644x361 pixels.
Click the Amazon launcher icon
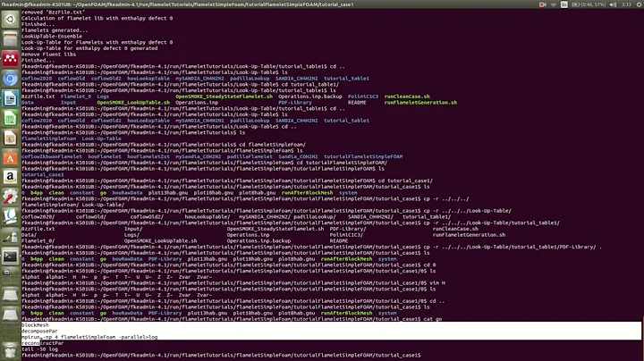(10, 177)
